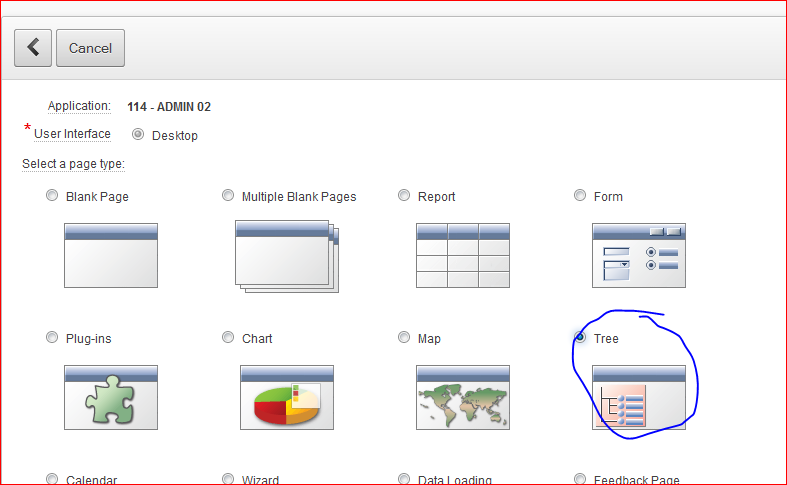
Task: Pick the Chart radio button
Action: tap(228, 337)
